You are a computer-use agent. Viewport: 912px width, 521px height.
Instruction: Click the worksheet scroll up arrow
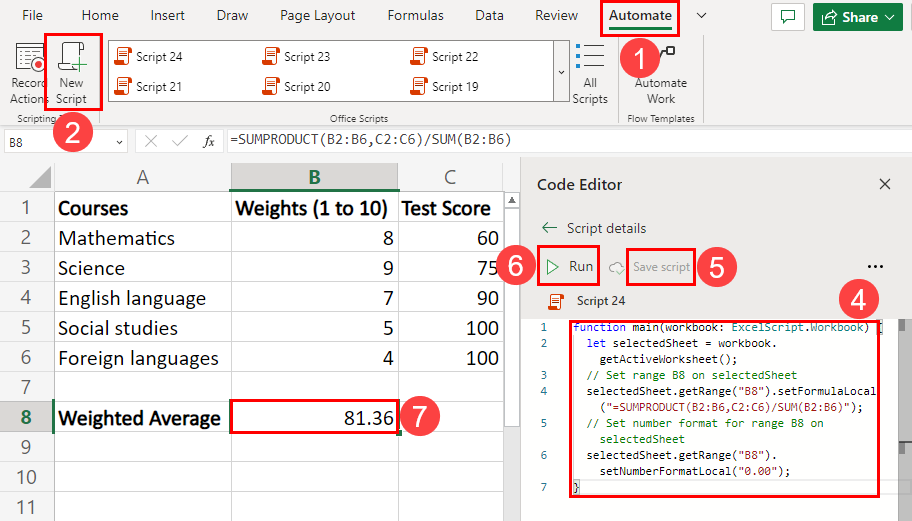coord(512,201)
